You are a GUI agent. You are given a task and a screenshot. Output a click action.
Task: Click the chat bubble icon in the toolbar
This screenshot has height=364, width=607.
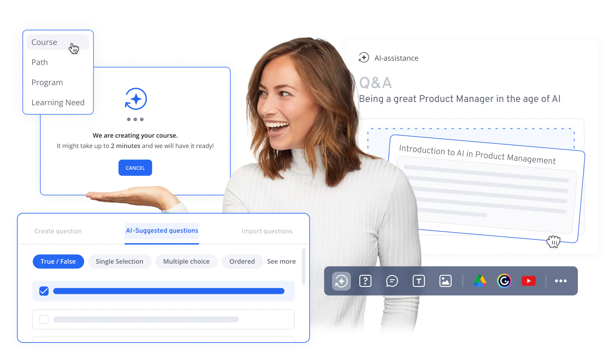point(392,281)
